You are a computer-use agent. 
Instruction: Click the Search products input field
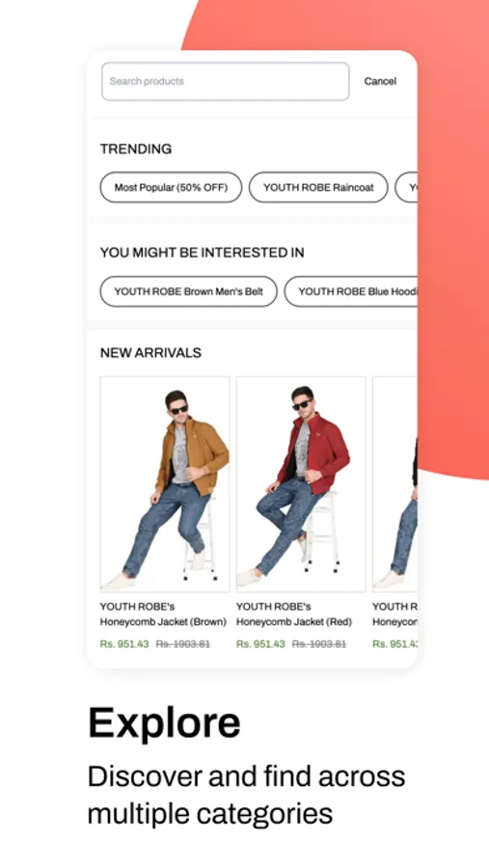(x=226, y=81)
